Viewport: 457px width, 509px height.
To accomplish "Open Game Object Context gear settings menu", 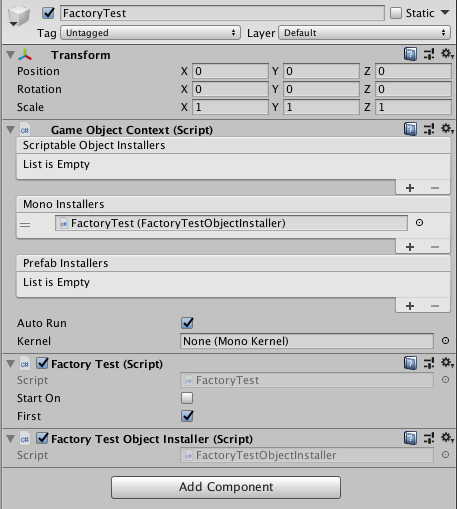I will (447, 129).
